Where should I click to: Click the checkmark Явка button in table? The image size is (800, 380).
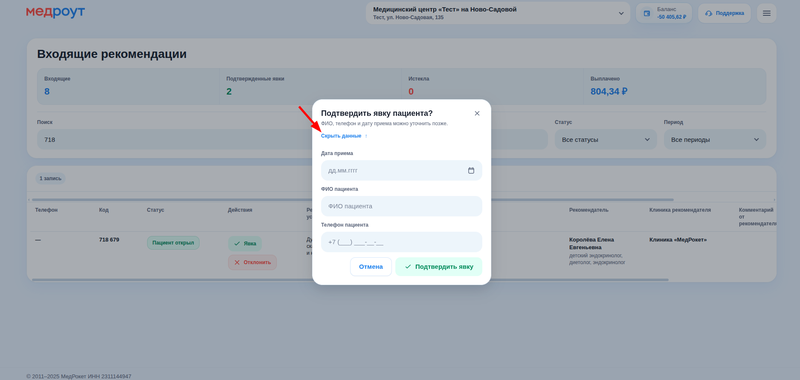[x=245, y=243]
